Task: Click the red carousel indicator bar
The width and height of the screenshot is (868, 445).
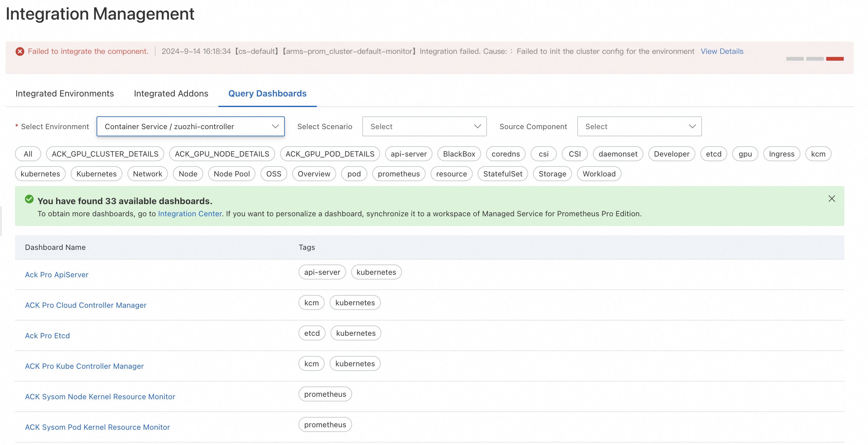Action: [834, 59]
